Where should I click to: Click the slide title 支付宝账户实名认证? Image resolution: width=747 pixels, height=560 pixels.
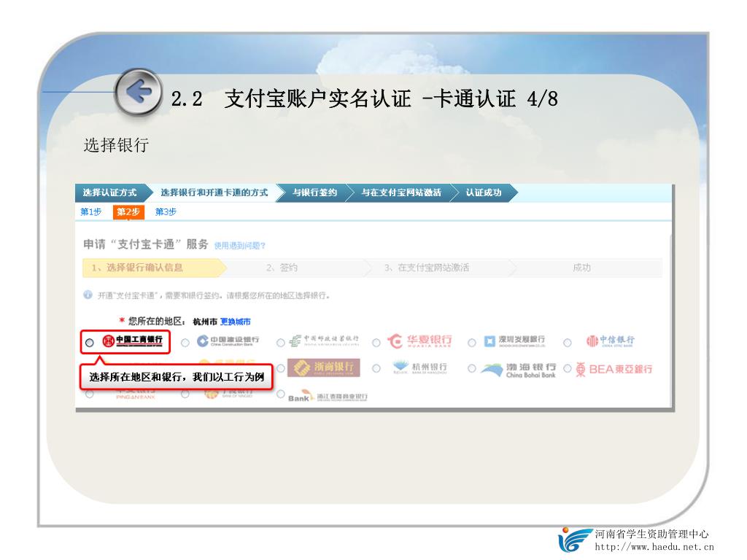point(318,98)
